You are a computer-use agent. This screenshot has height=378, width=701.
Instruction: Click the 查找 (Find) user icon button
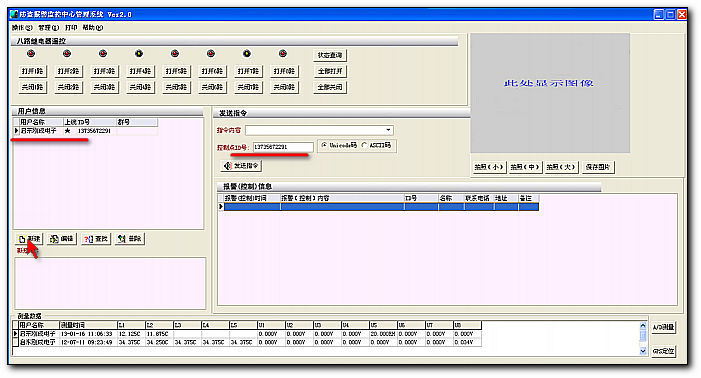89,239
